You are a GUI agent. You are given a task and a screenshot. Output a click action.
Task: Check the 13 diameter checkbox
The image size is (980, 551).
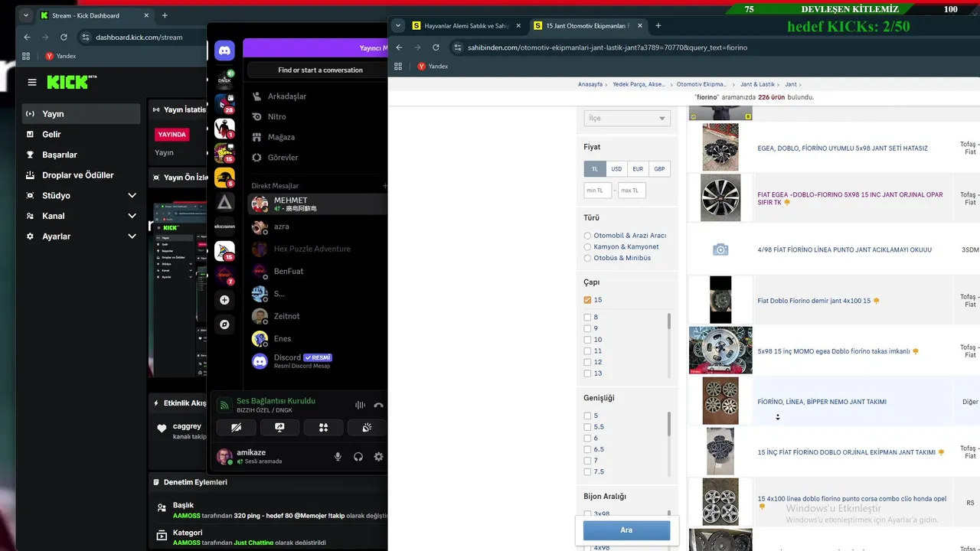click(x=587, y=373)
